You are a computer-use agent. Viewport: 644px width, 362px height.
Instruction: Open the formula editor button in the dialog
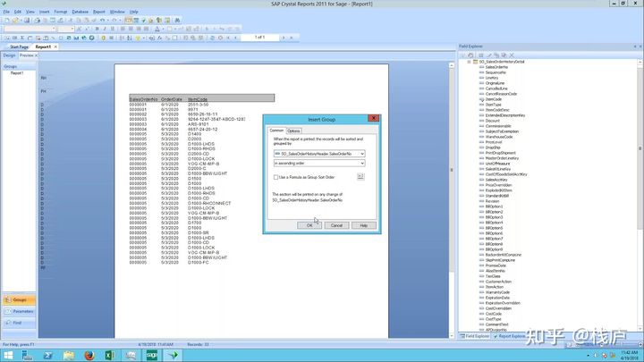[360, 177]
